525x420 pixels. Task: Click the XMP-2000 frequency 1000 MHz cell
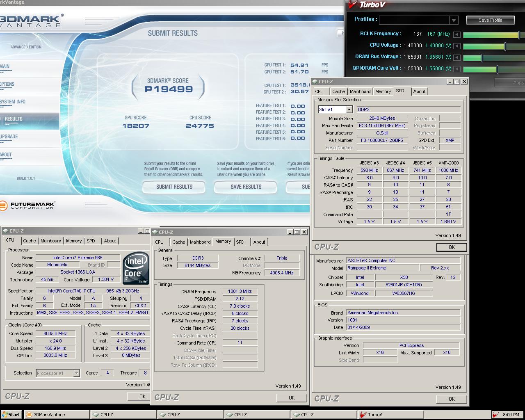coord(448,170)
